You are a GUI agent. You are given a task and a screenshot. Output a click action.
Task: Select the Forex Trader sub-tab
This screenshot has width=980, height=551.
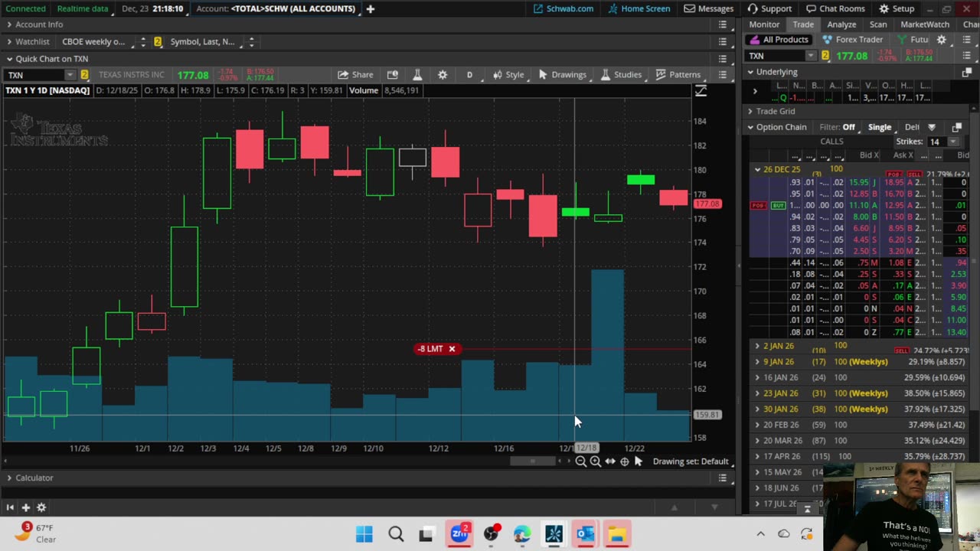pyautogui.click(x=852, y=40)
